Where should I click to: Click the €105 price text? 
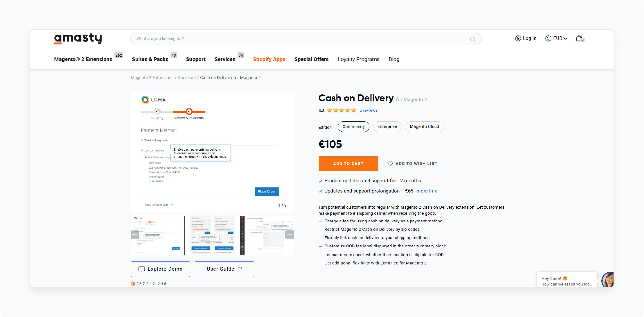(x=330, y=144)
